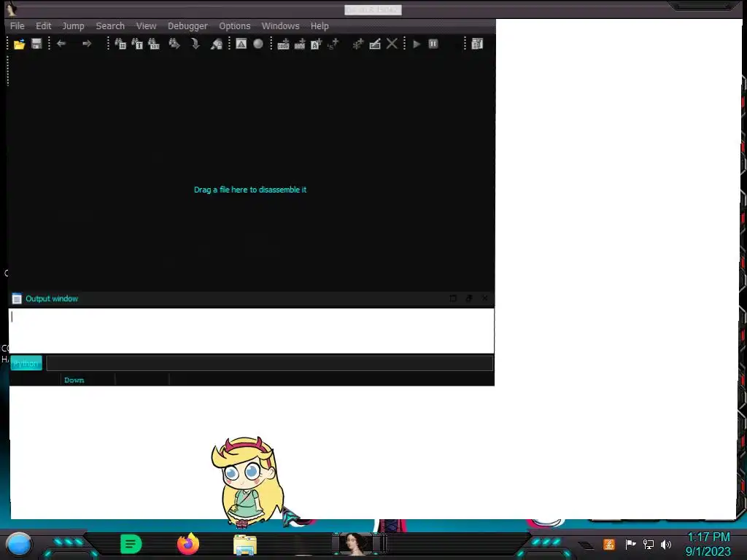This screenshot has width=747, height=560.
Task: Open File Explorer from the taskbar
Action: 245,545
